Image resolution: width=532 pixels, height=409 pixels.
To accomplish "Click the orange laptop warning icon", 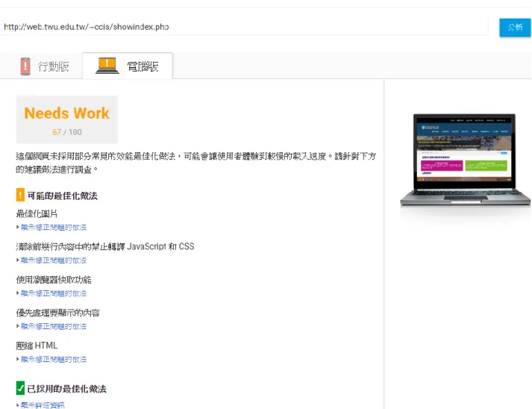I will click(x=107, y=66).
